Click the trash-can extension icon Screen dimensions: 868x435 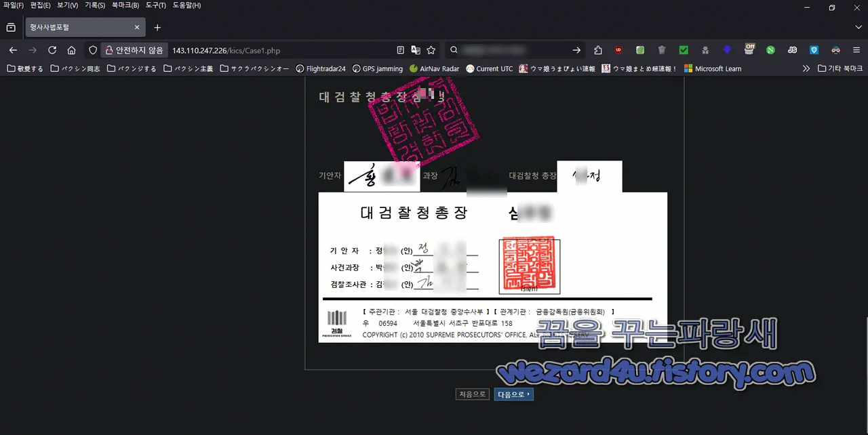662,50
